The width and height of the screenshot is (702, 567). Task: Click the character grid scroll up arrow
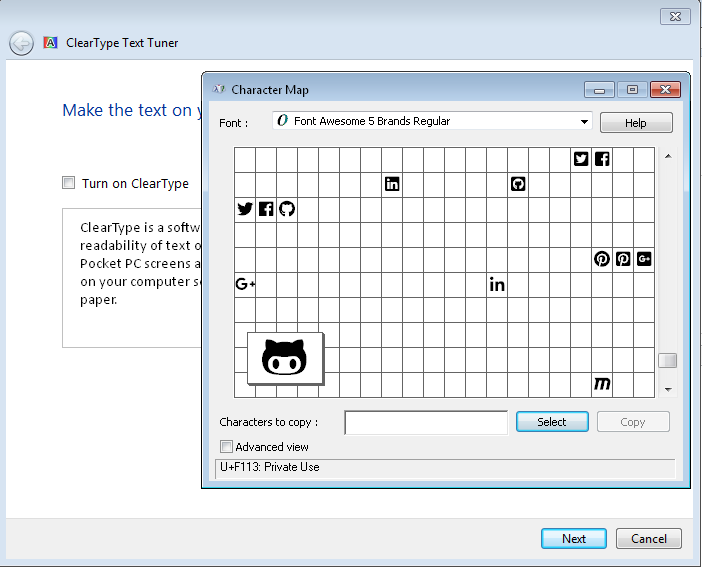(x=668, y=156)
